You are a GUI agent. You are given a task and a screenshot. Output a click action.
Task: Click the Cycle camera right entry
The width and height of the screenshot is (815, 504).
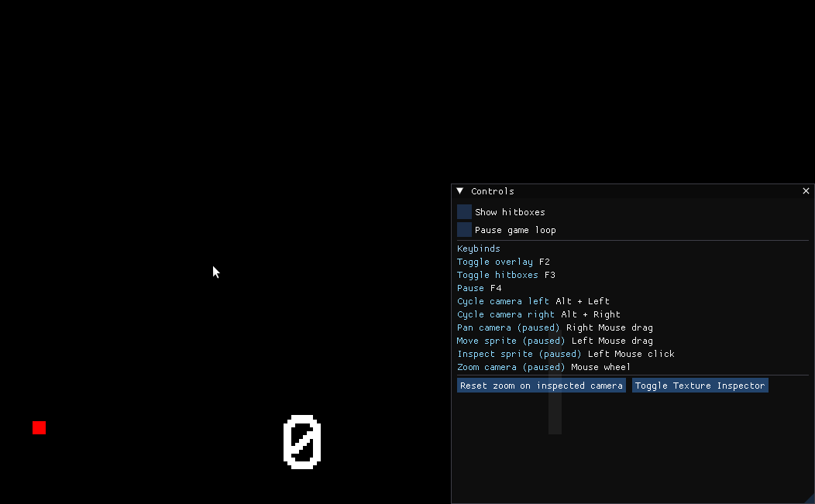[x=538, y=314]
